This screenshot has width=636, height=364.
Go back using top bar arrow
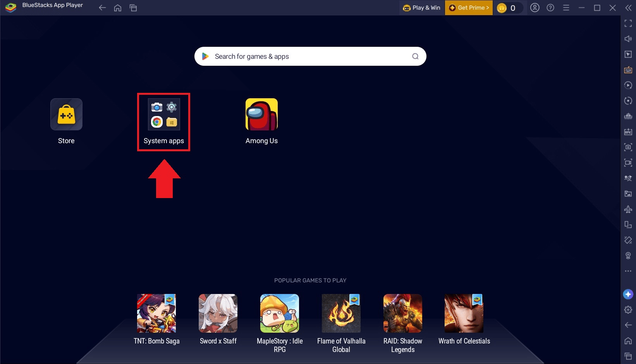pos(102,8)
